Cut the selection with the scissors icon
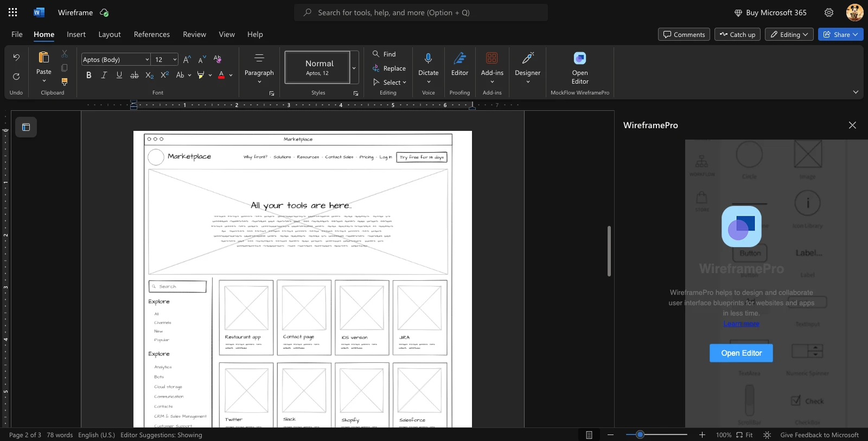This screenshot has height=441, width=868. pyautogui.click(x=65, y=53)
